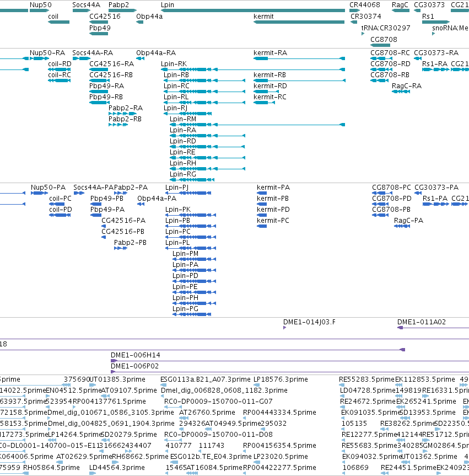Open the Lpin-RH transcript label

[183, 163]
